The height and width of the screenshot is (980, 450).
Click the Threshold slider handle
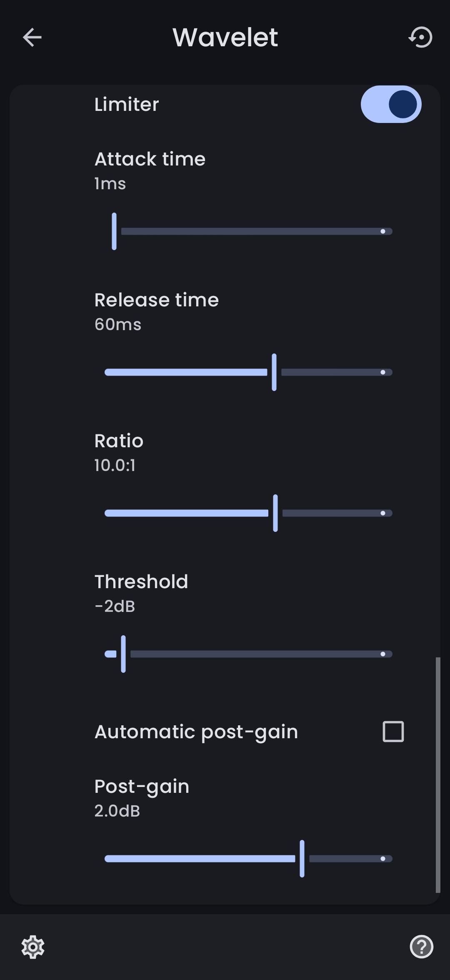pyautogui.click(x=123, y=654)
